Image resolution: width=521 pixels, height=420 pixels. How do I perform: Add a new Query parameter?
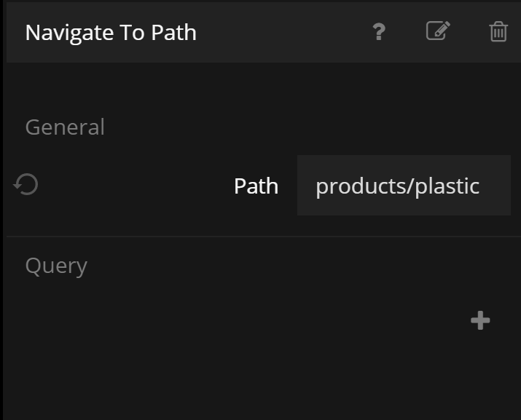tap(480, 320)
